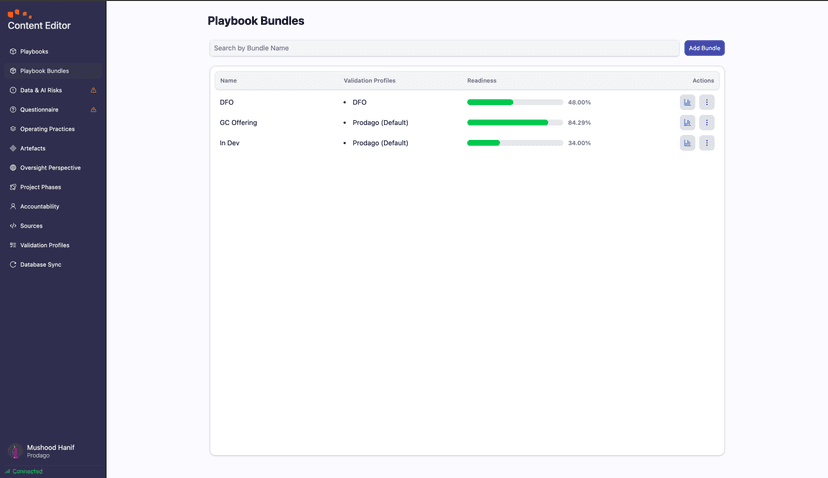Open chart icon for DFO bundle
The height and width of the screenshot is (478, 828).
click(687, 102)
